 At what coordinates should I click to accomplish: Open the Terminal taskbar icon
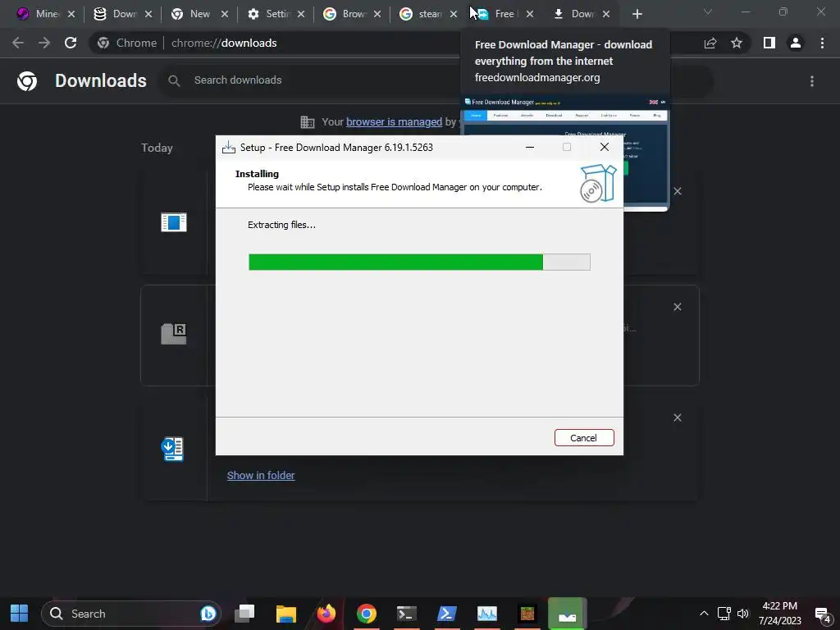tap(407, 614)
